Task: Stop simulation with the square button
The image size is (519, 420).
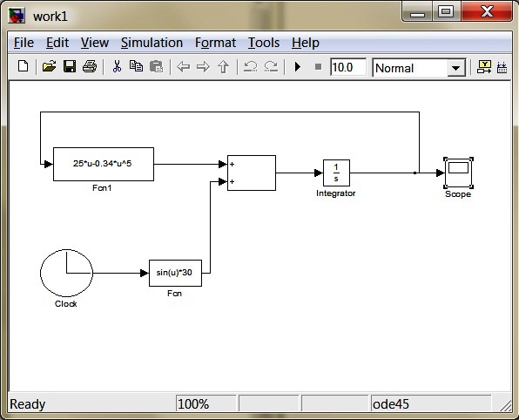Action: click(318, 67)
